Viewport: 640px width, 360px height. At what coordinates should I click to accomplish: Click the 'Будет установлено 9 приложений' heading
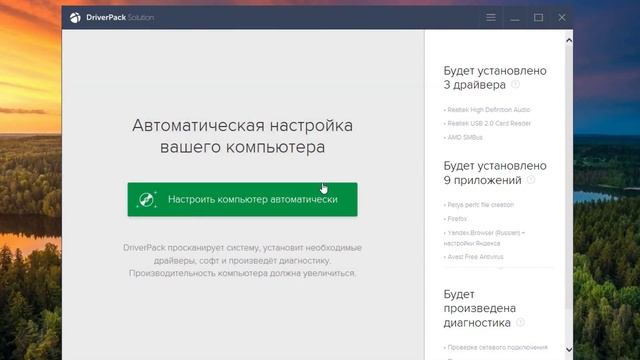(495, 173)
